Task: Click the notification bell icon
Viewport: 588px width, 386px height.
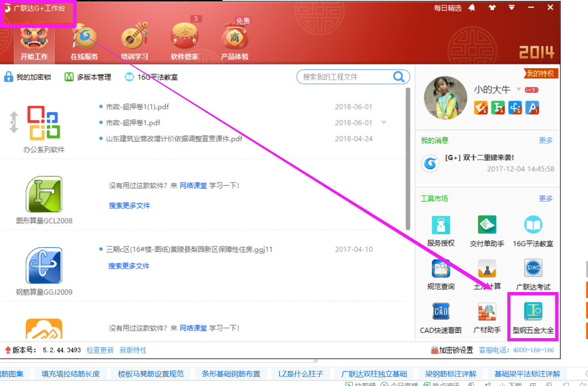Action: pos(472,8)
